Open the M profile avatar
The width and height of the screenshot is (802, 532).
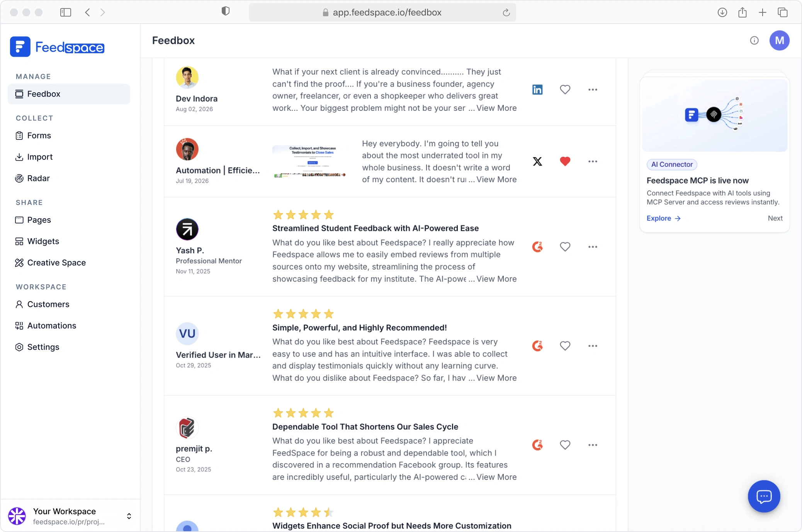click(x=779, y=41)
